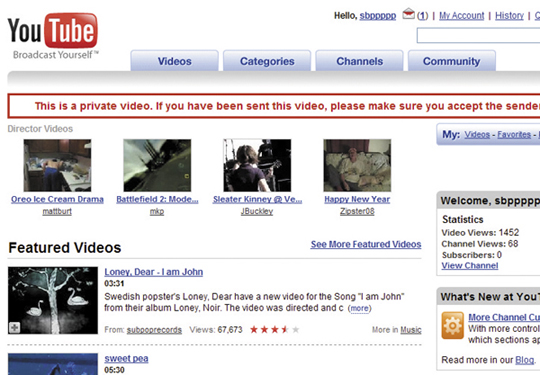Click the Views: 67,673 count text
Viewport: 540px width, 375px height.
[216, 330]
